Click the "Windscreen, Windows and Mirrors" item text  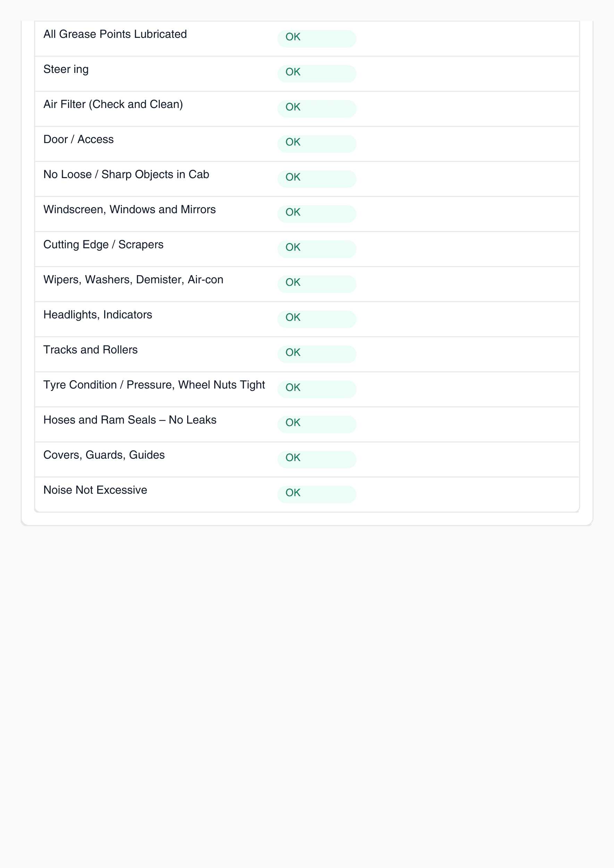[129, 209]
